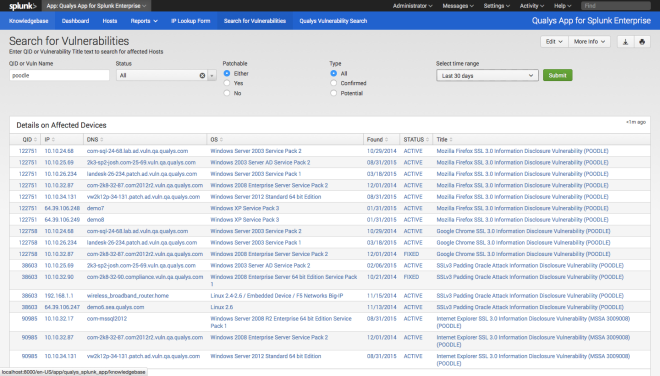Click IP link 64.39.106.248

tap(62, 208)
